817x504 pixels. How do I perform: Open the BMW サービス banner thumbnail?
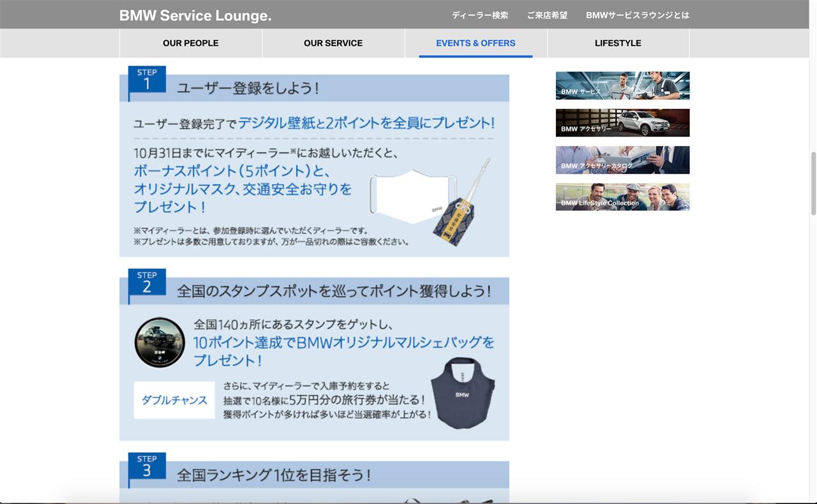click(x=622, y=85)
